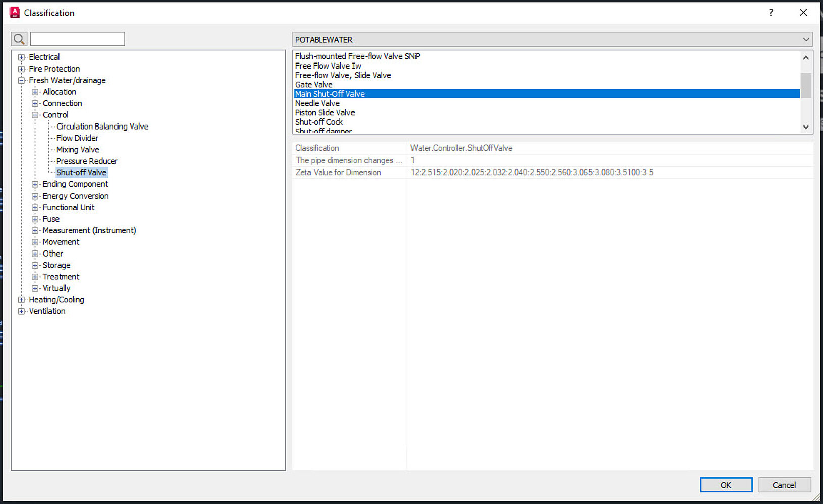Open the POTABLEWATER dropdown
Viewport: 823px width, 504px height.
point(552,39)
